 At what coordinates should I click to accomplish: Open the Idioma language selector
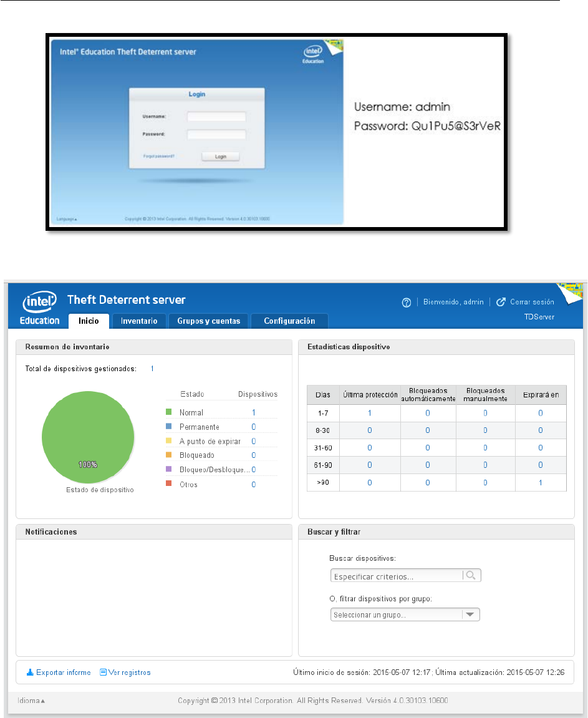(31, 701)
